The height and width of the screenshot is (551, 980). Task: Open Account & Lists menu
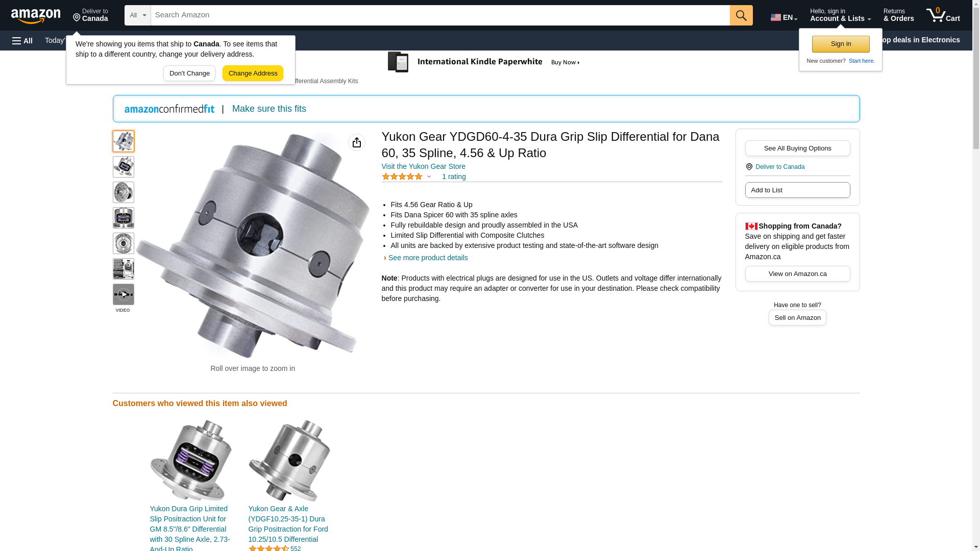click(x=840, y=15)
